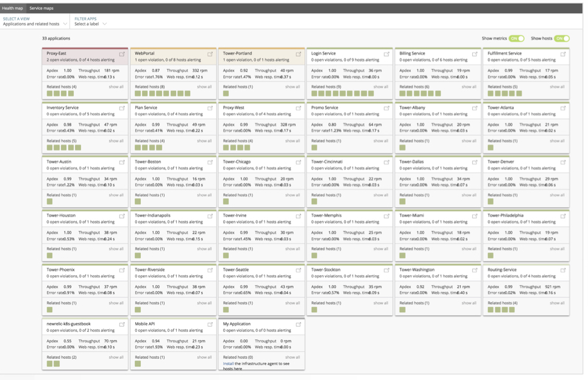This screenshot has height=380, width=588.
Task: Show all hosts for Routing-Service
Action: pos(557,303)
